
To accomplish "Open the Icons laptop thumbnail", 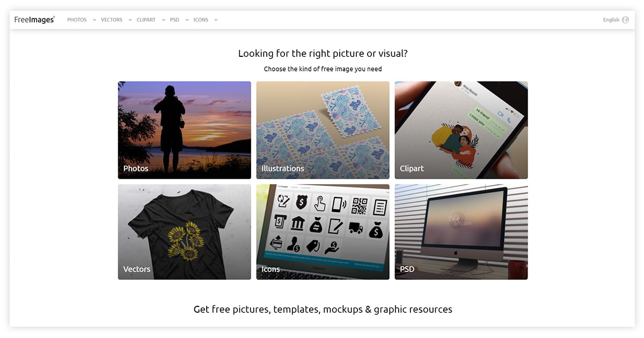I will click(323, 232).
